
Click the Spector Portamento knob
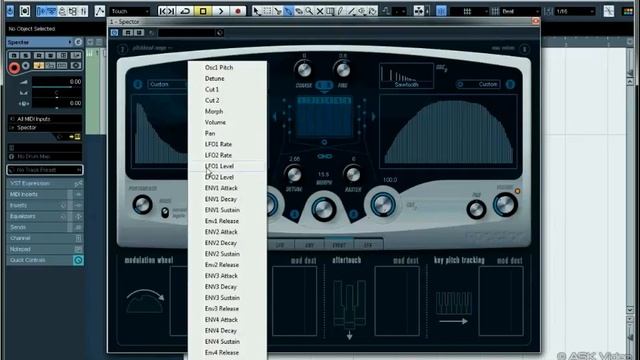142,204
